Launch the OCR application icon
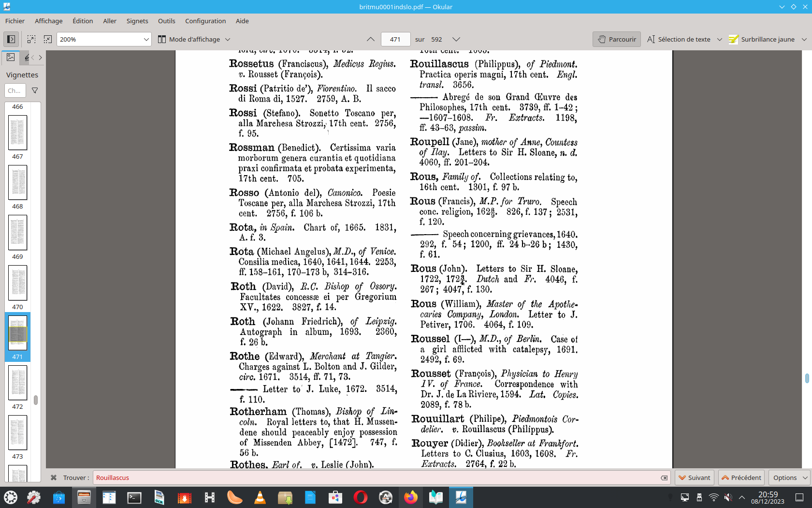This screenshot has height=508, width=812. pyautogui.click(x=159, y=497)
